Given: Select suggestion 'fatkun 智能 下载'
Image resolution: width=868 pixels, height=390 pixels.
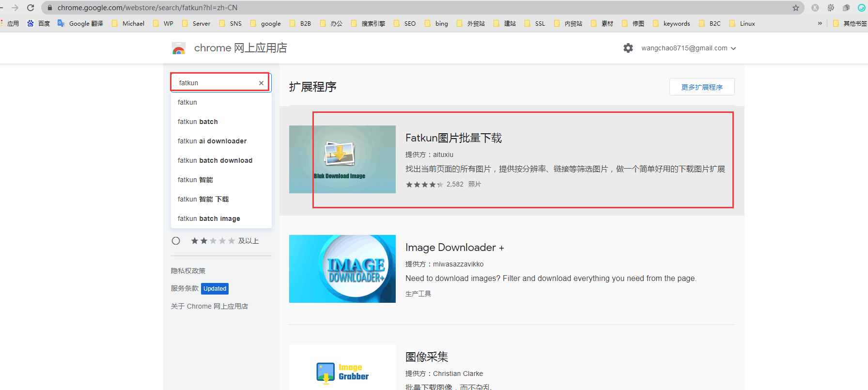Looking at the screenshot, I should (x=221, y=199).
